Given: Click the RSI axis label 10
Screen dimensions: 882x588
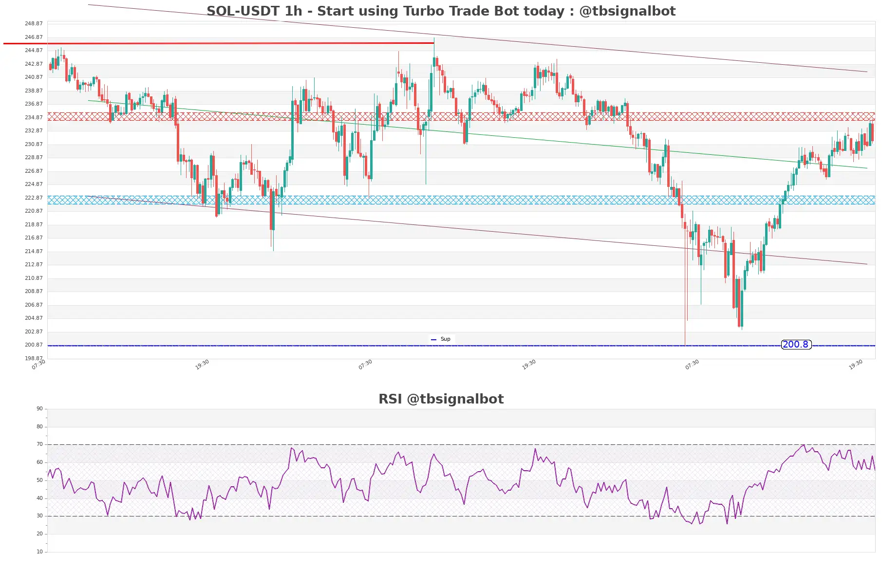Looking at the screenshot, I should [39, 551].
